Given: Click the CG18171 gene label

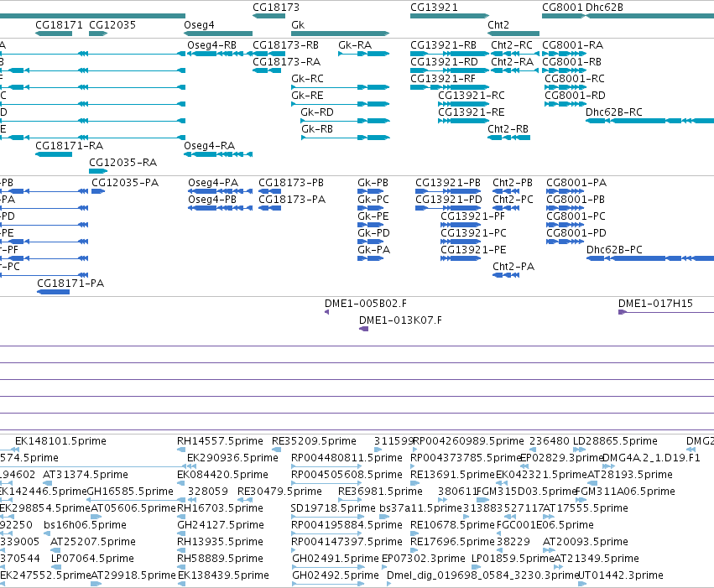Looking at the screenshot, I should (60, 24).
